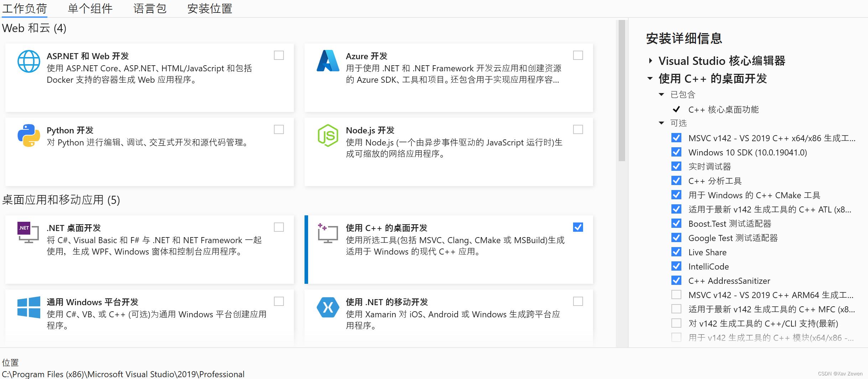The width and height of the screenshot is (868, 379).
Task: Select the Python 开发 card title
Action: (x=70, y=130)
